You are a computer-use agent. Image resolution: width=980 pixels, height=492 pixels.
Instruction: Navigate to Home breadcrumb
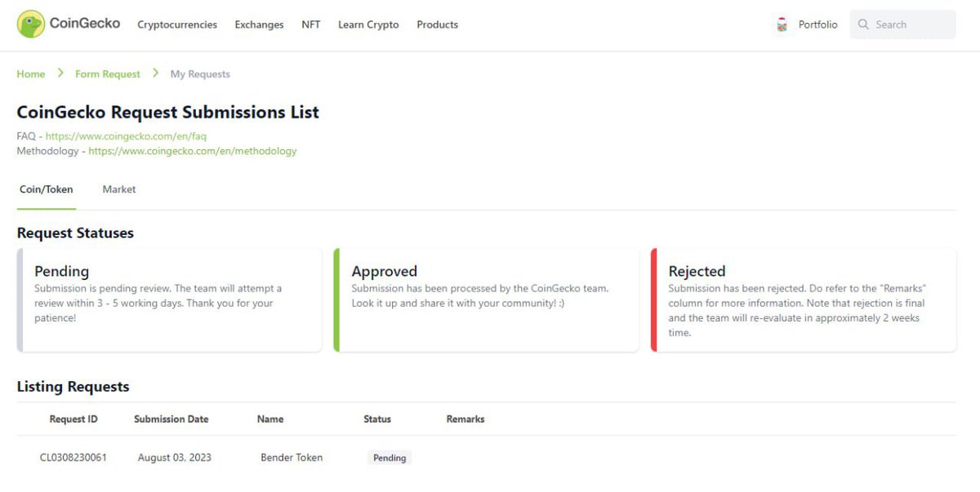(x=31, y=74)
